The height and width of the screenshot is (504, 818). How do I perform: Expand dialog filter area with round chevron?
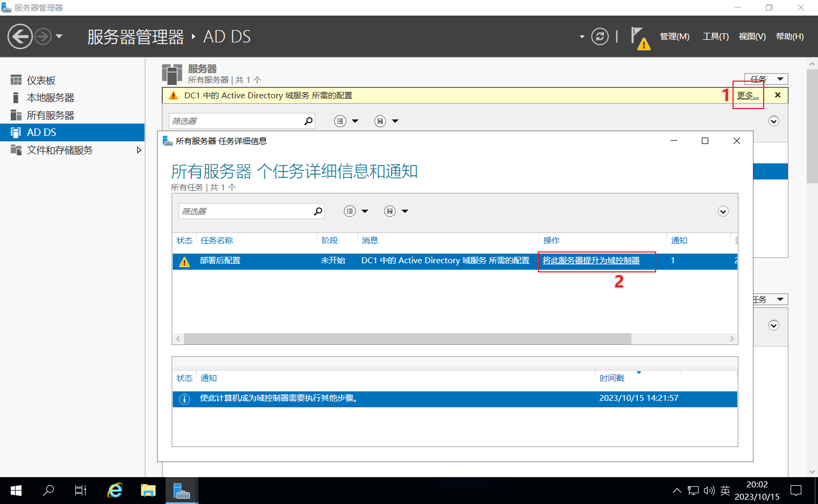pyautogui.click(x=723, y=211)
